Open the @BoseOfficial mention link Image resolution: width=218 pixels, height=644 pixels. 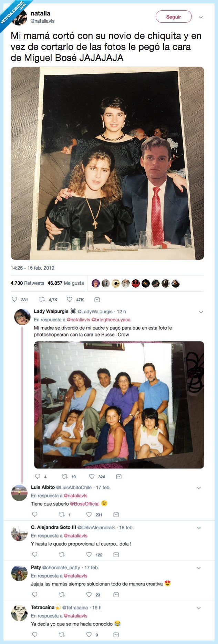tap(85, 504)
